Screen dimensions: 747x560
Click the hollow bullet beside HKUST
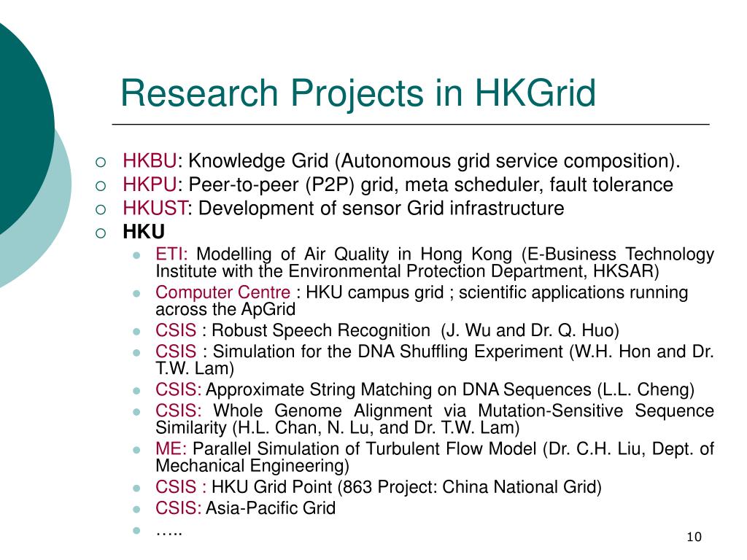click(101, 209)
